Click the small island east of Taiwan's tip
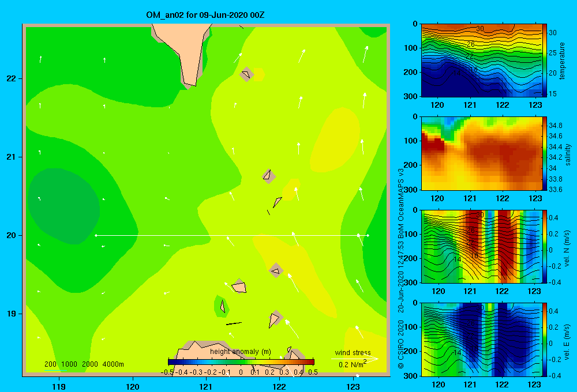This screenshot has width=577, height=392. (x=246, y=74)
